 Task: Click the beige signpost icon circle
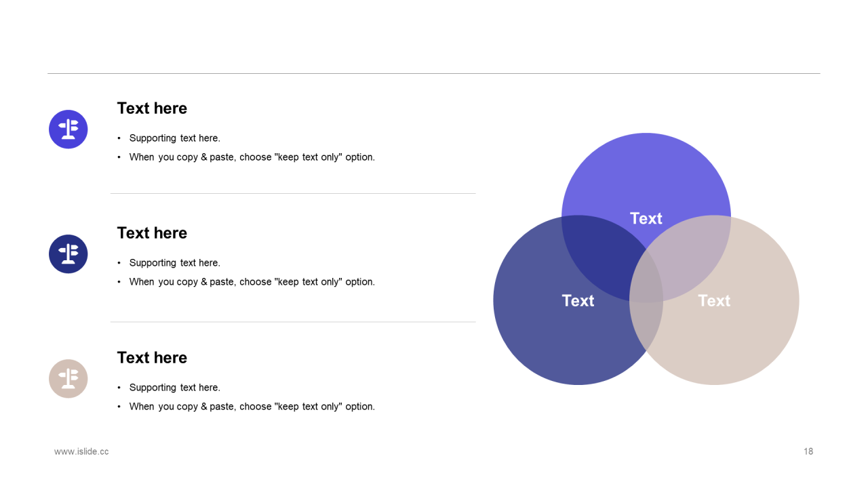click(x=68, y=379)
